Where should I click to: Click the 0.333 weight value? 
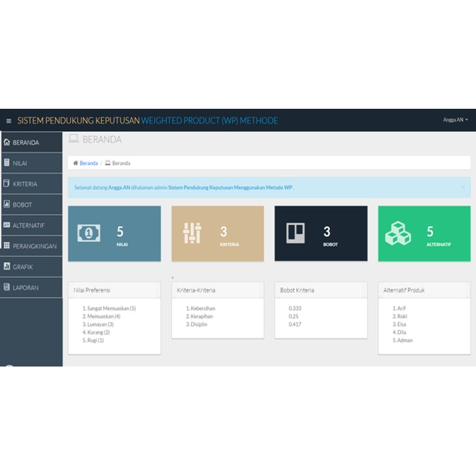[294, 309]
